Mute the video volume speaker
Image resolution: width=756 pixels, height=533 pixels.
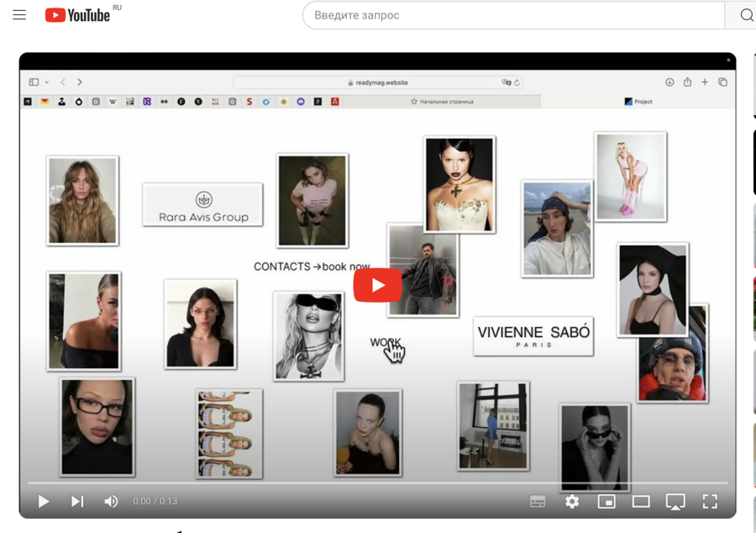(x=111, y=502)
